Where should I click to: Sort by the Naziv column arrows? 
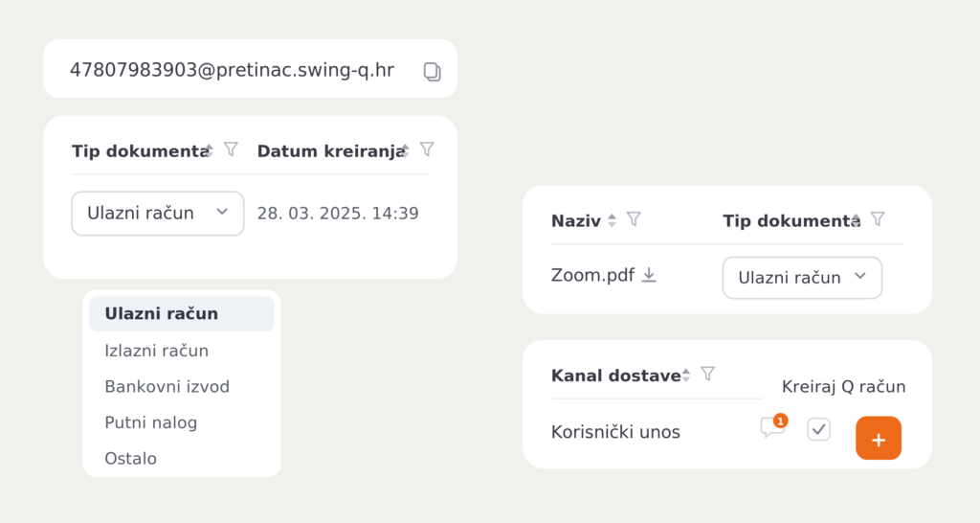pos(612,220)
